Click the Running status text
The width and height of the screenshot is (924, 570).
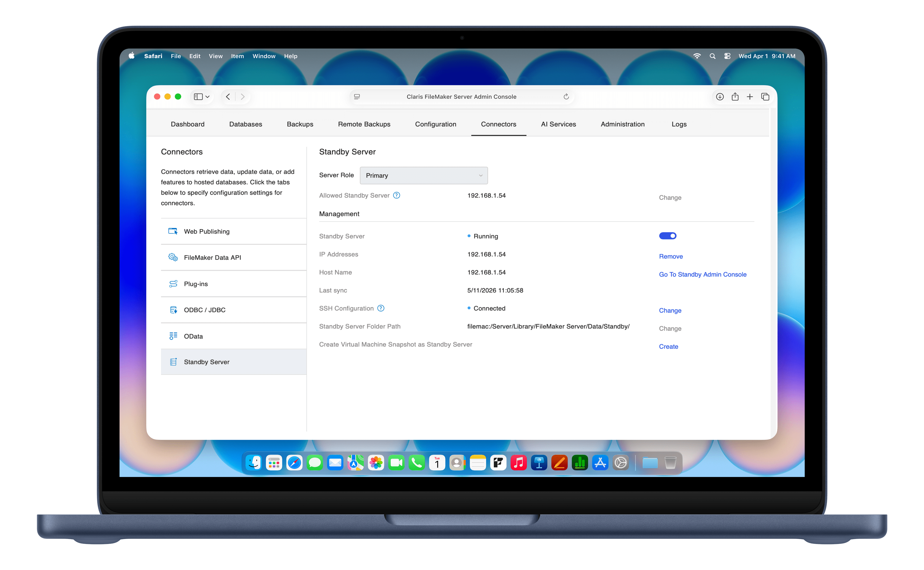[x=485, y=236]
